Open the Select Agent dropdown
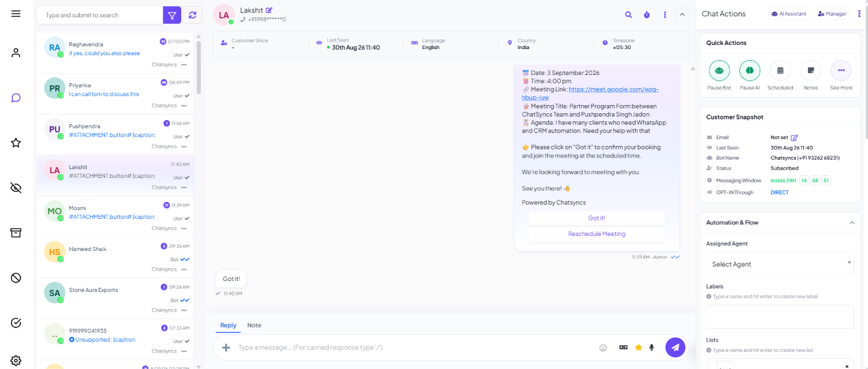Image resolution: width=868 pixels, height=369 pixels. 780,264
